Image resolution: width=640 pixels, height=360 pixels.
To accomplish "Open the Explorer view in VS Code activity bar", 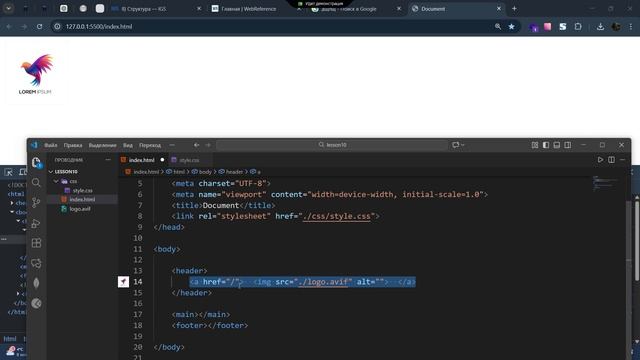I will tap(36, 163).
